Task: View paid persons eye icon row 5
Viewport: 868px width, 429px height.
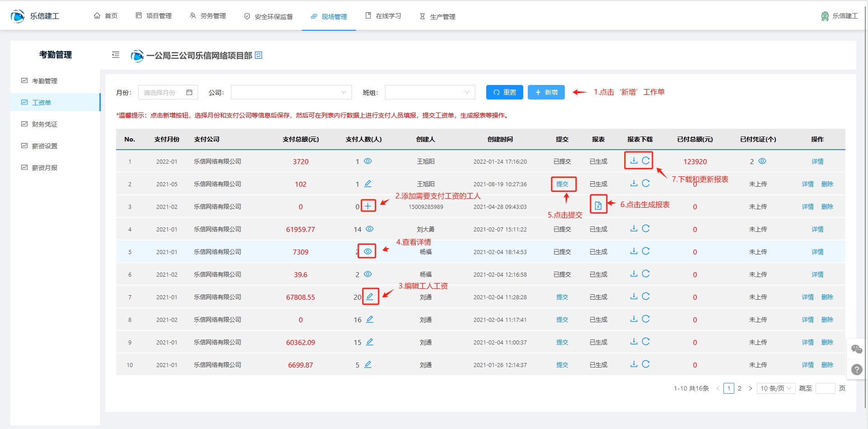Action: [x=368, y=251]
